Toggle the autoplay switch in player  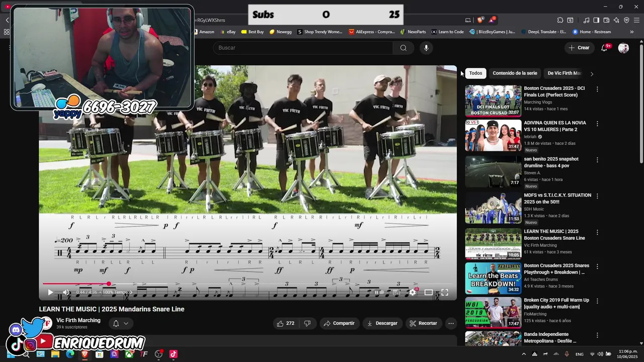tap(378, 292)
